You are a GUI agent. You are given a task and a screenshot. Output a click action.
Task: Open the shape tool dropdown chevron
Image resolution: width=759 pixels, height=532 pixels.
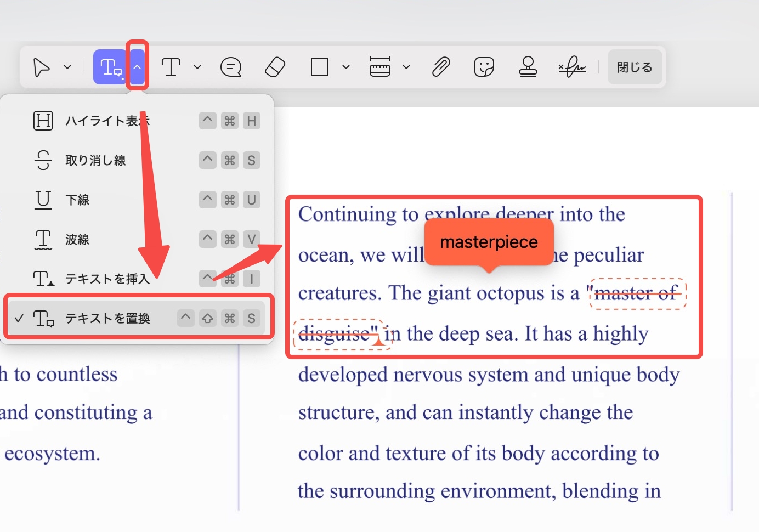[346, 67]
